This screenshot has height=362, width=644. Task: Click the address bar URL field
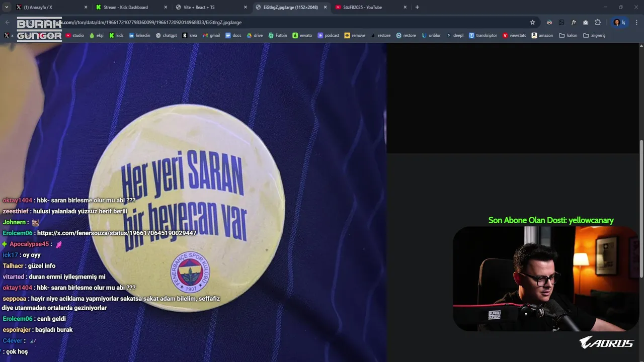coord(282,22)
